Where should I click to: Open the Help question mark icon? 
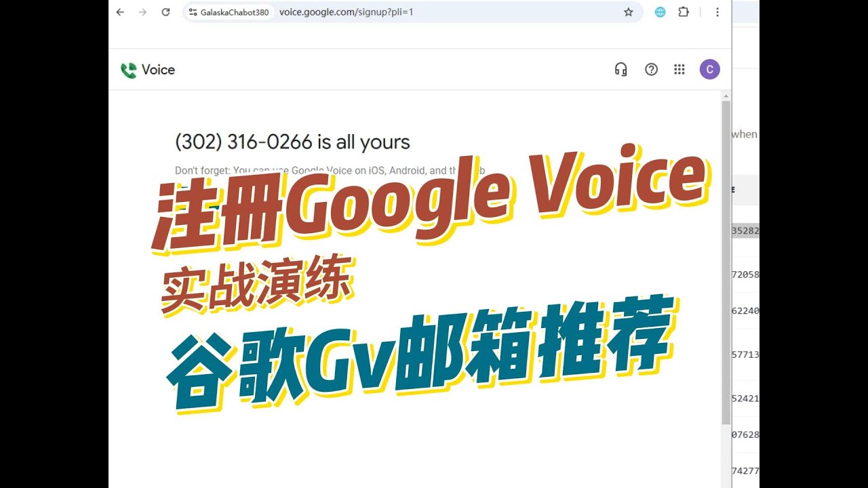click(x=651, y=69)
